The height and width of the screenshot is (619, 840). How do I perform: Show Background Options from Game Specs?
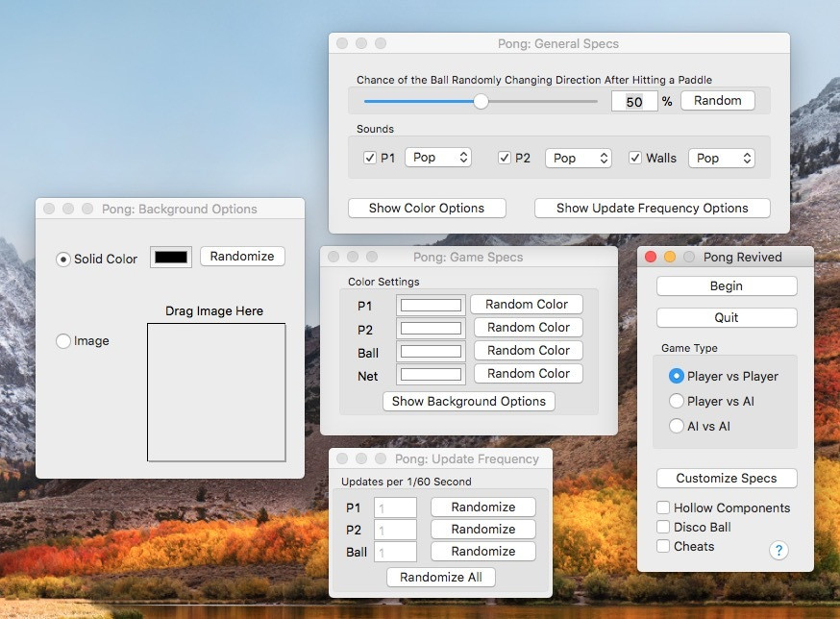469,402
